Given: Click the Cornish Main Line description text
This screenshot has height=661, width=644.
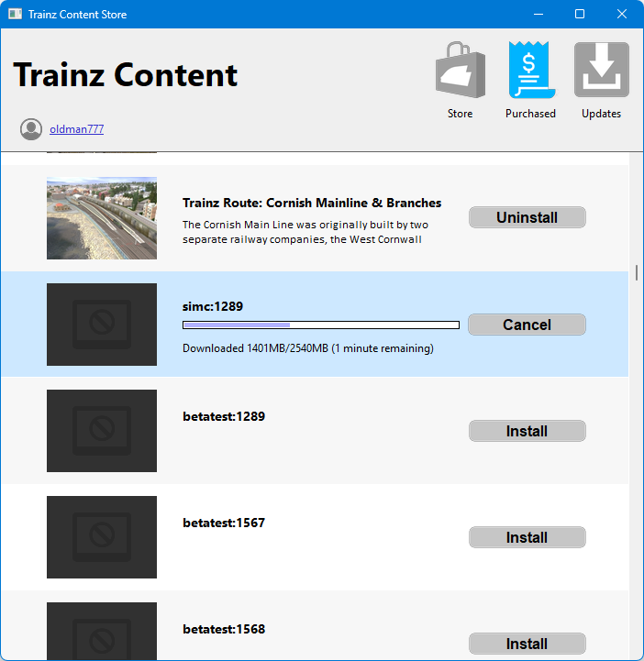Looking at the screenshot, I should pos(305,232).
